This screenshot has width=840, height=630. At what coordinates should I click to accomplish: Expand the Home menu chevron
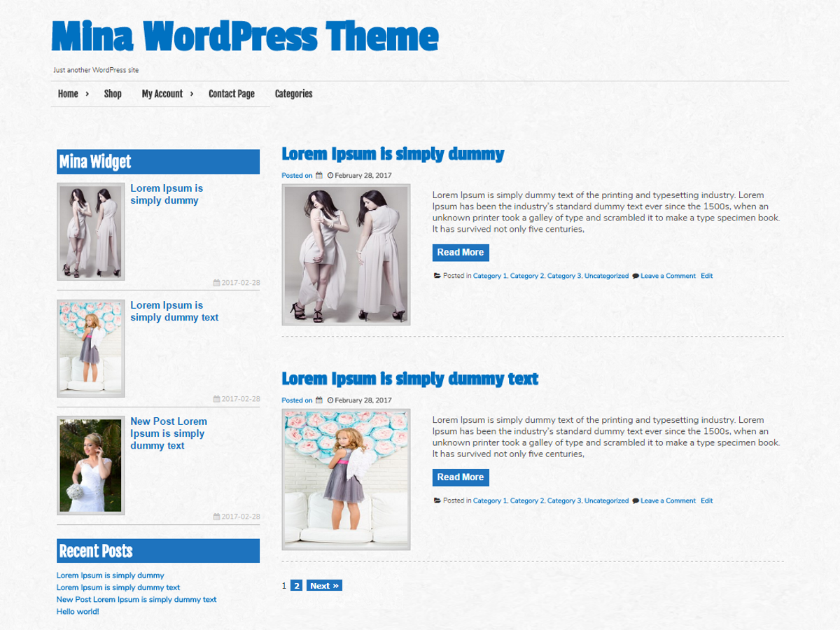click(87, 94)
